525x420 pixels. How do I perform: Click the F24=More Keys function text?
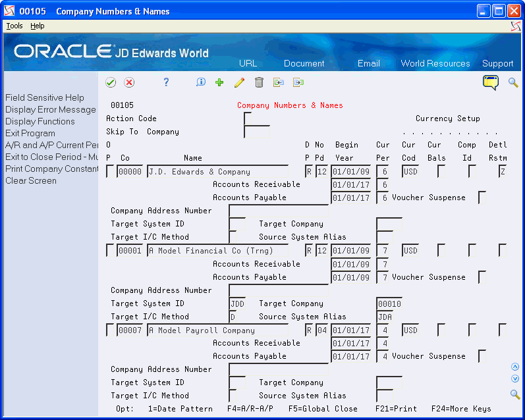(x=461, y=409)
